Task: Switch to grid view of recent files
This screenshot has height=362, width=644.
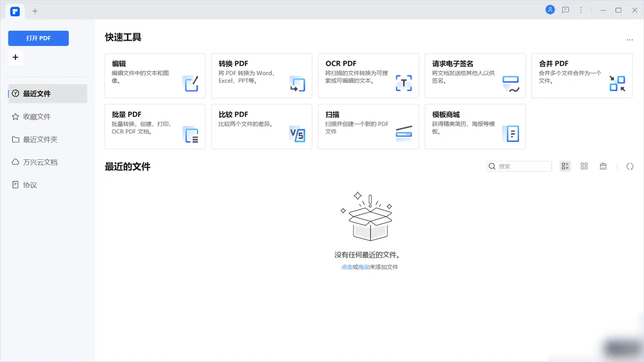Action: (x=584, y=166)
